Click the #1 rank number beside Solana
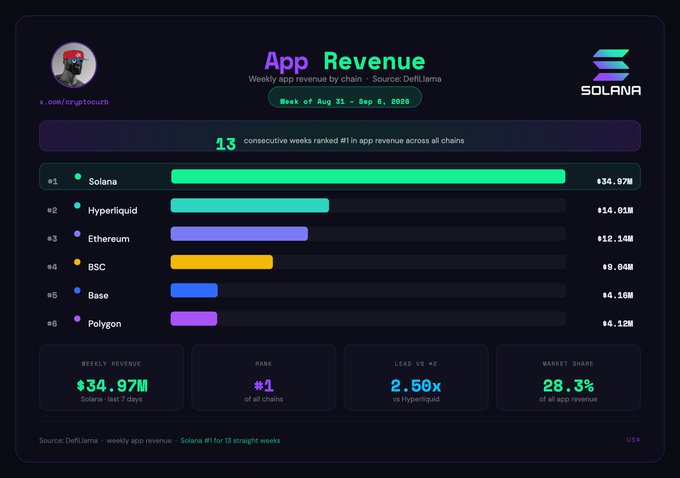 [52, 181]
